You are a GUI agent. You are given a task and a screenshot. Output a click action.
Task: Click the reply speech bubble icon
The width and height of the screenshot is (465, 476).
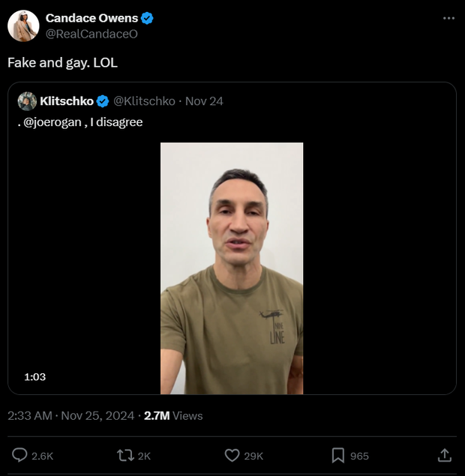21,455
